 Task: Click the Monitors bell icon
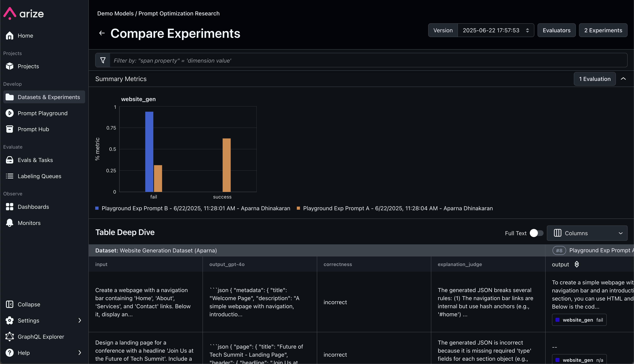click(x=10, y=223)
